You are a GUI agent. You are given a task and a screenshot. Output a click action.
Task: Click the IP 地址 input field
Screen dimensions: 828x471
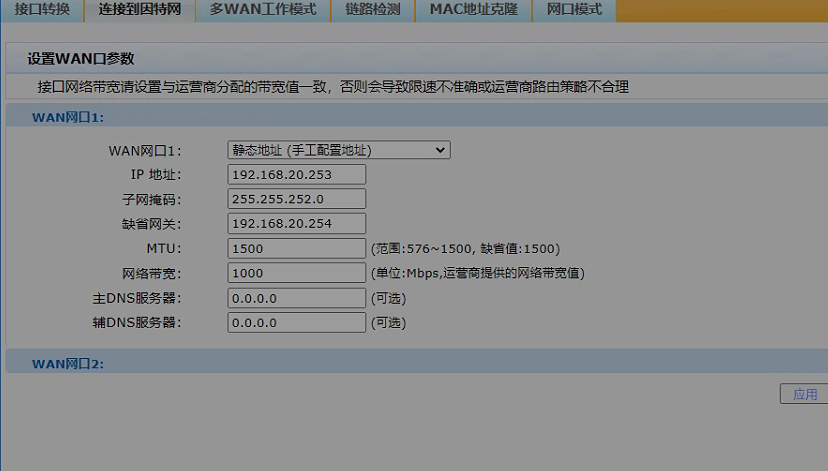[x=297, y=175]
